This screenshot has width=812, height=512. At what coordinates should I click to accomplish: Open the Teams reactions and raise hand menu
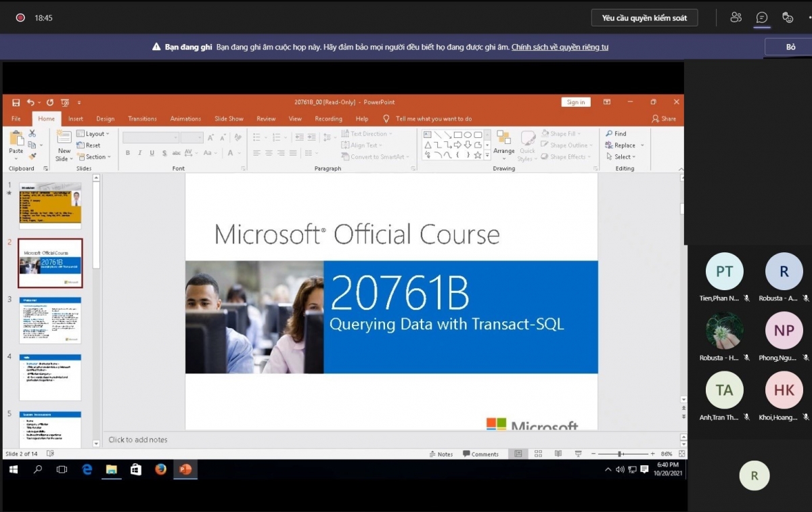(788, 18)
